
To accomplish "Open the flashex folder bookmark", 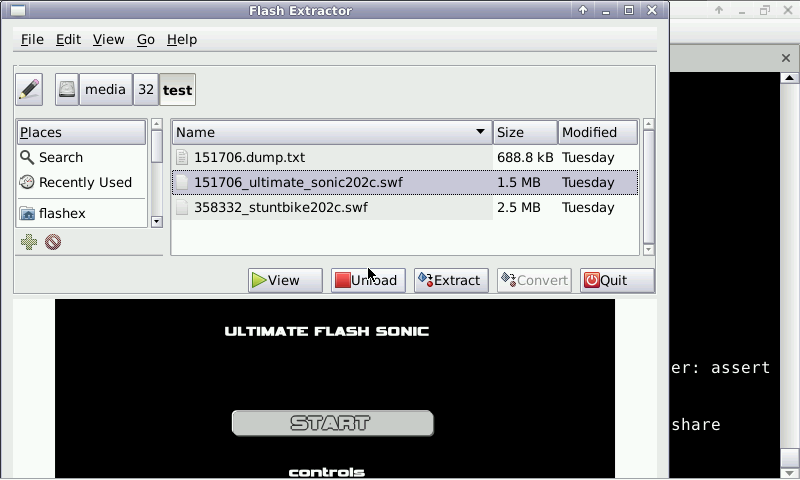I will tap(62, 213).
